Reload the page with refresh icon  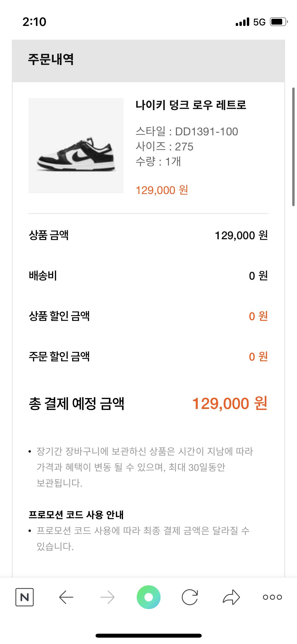190,597
